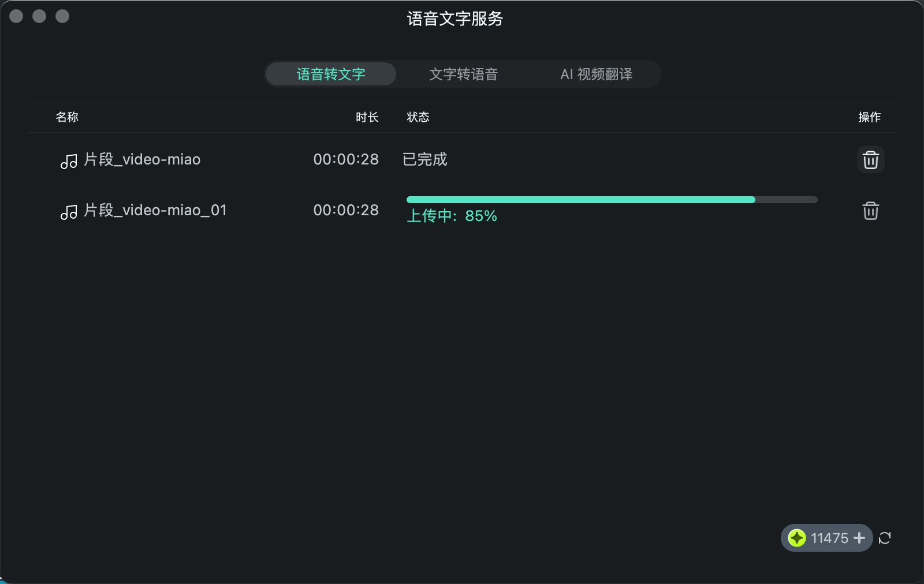This screenshot has height=584, width=924.
Task: Select the audio icon next to 片段_video-miao_01
Action: click(x=69, y=211)
